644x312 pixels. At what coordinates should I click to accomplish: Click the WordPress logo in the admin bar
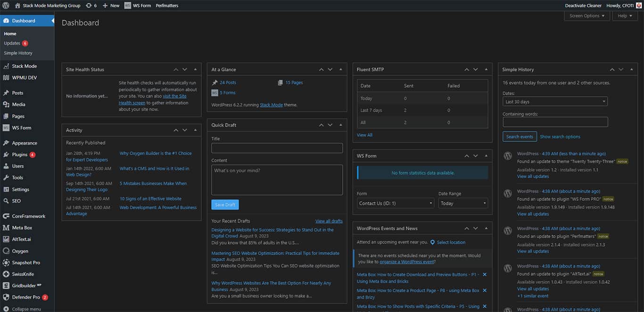tap(6, 5)
